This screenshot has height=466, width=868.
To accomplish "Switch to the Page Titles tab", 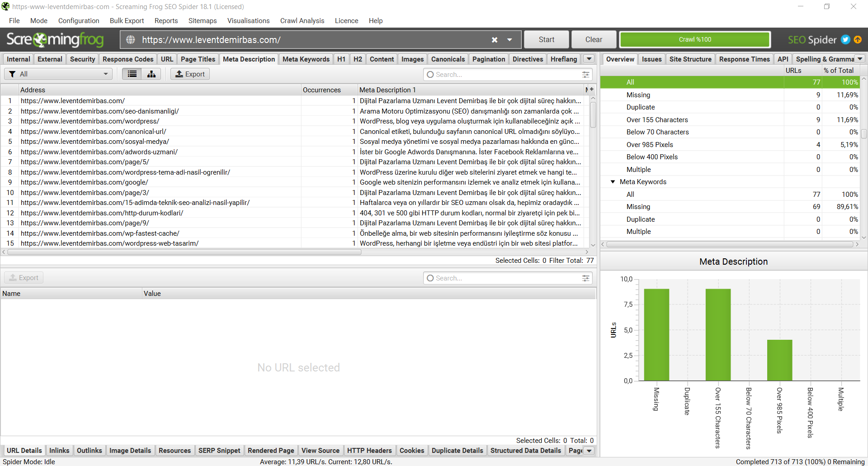I will click(198, 59).
